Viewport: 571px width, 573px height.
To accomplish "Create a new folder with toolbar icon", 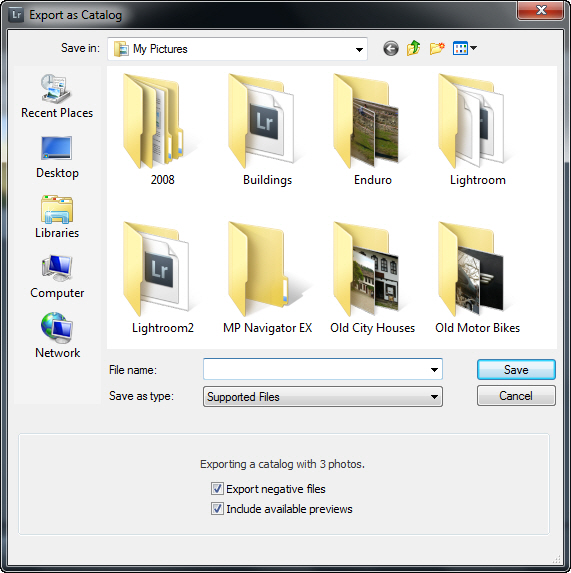I will pos(437,48).
